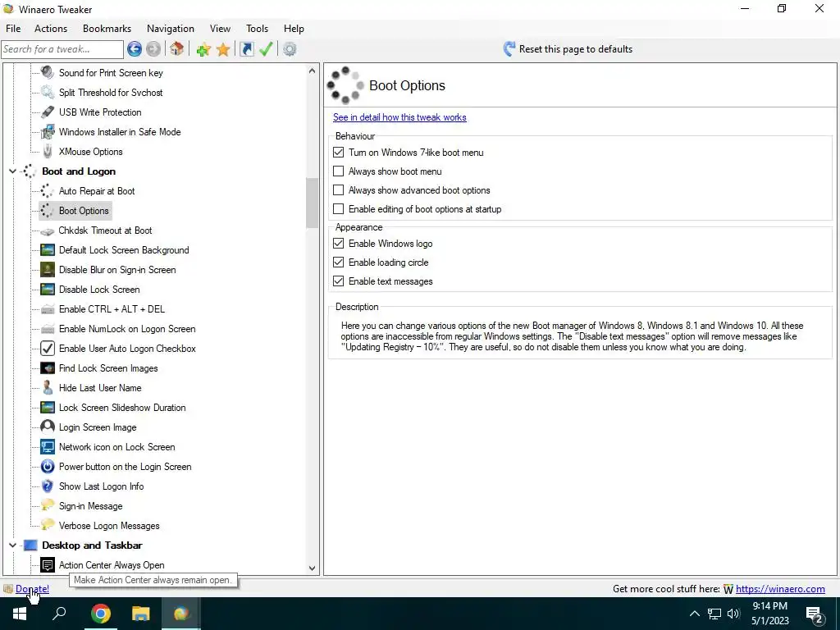Open the Help menu
840x630 pixels.
tap(294, 29)
